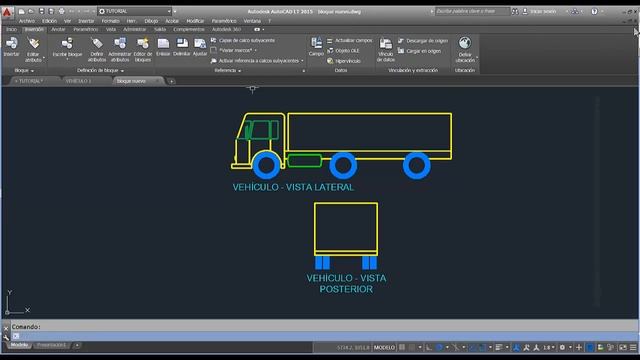
Task: Expand the Bloque panel
Action: (24, 71)
